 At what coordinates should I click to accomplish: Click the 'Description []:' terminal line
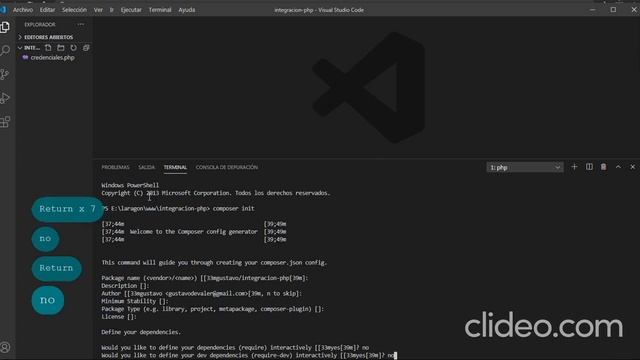125,286
